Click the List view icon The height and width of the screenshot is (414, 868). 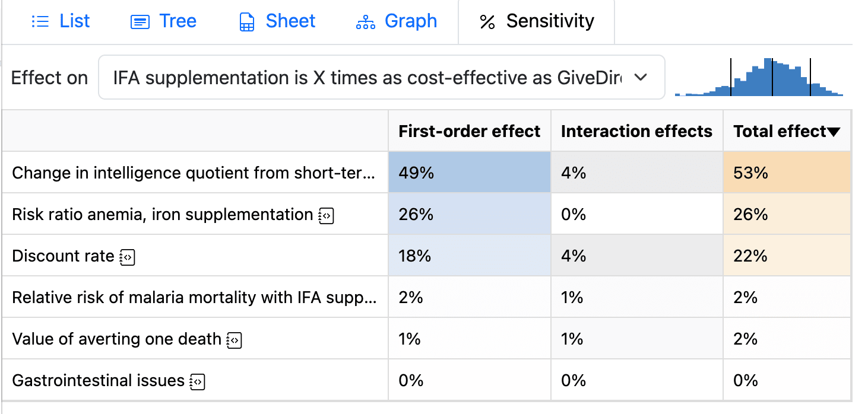(x=40, y=22)
